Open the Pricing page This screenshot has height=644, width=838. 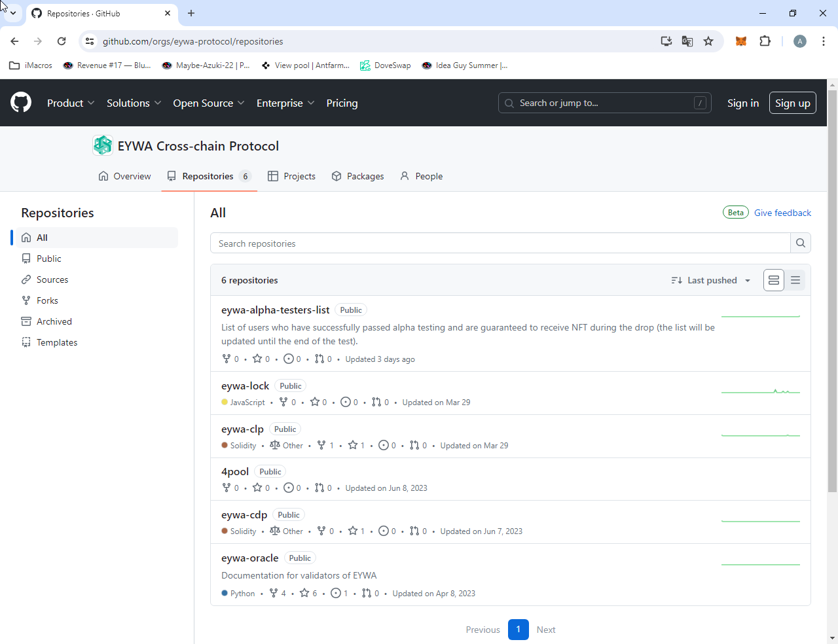point(342,103)
